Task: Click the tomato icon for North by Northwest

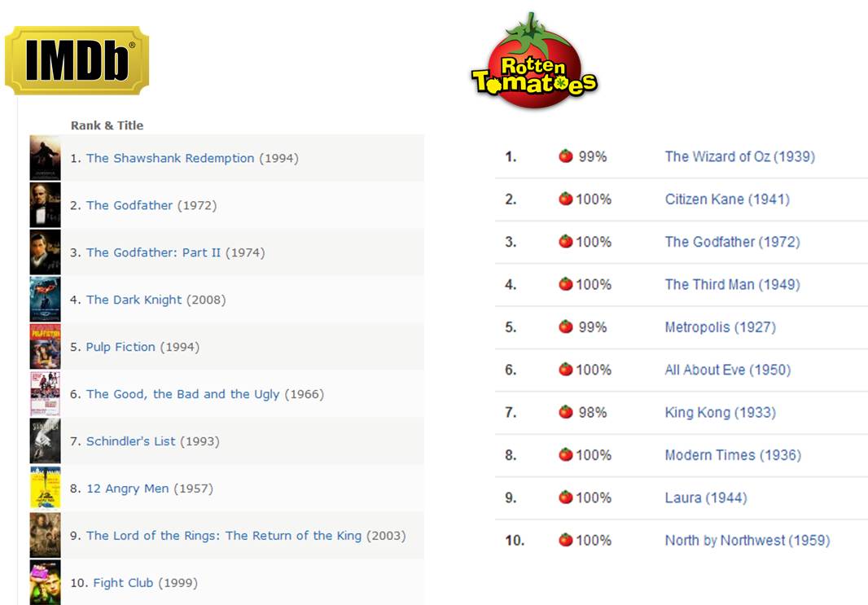Action: click(x=566, y=540)
